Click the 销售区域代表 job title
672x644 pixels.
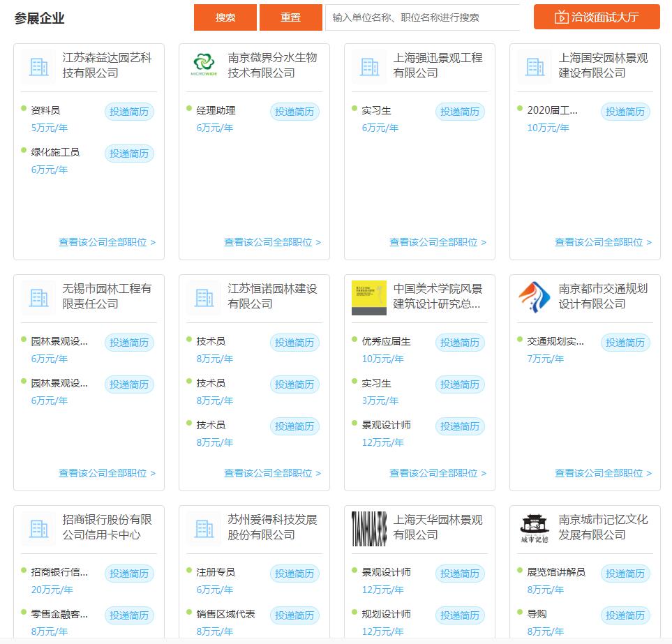point(225,615)
